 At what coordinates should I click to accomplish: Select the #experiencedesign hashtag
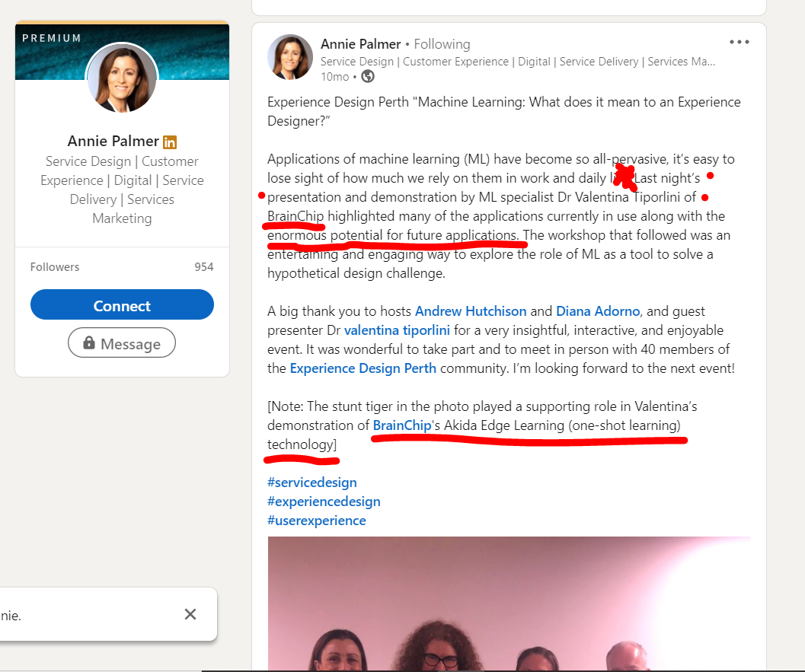click(324, 502)
